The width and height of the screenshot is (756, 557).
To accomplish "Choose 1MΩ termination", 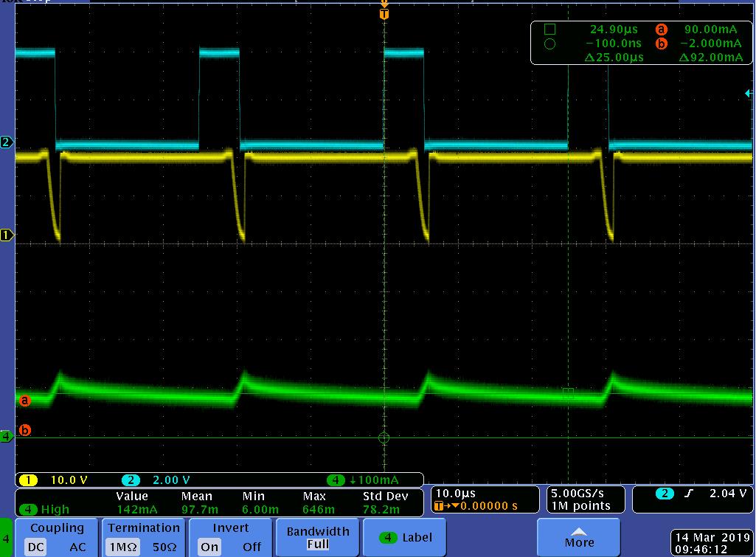I will 122,547.
